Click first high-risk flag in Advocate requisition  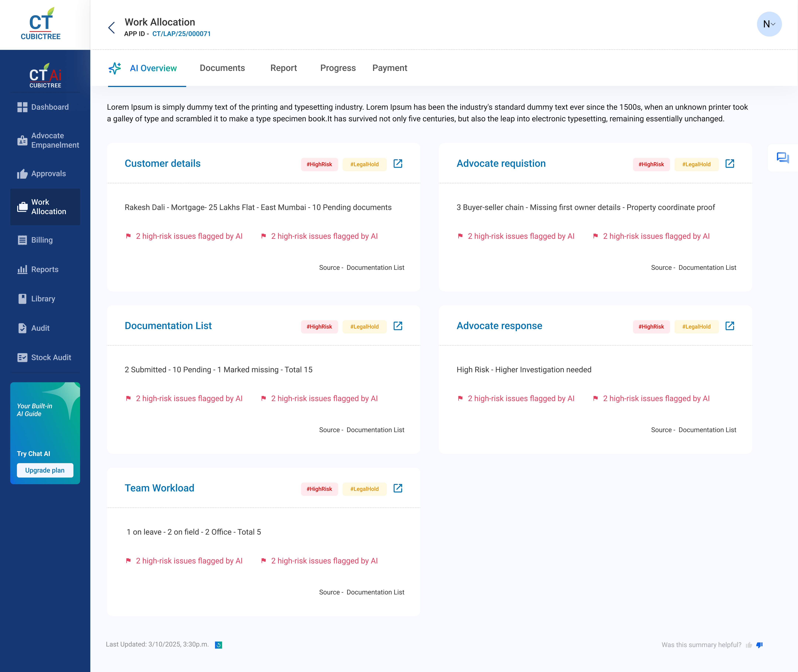460,236
